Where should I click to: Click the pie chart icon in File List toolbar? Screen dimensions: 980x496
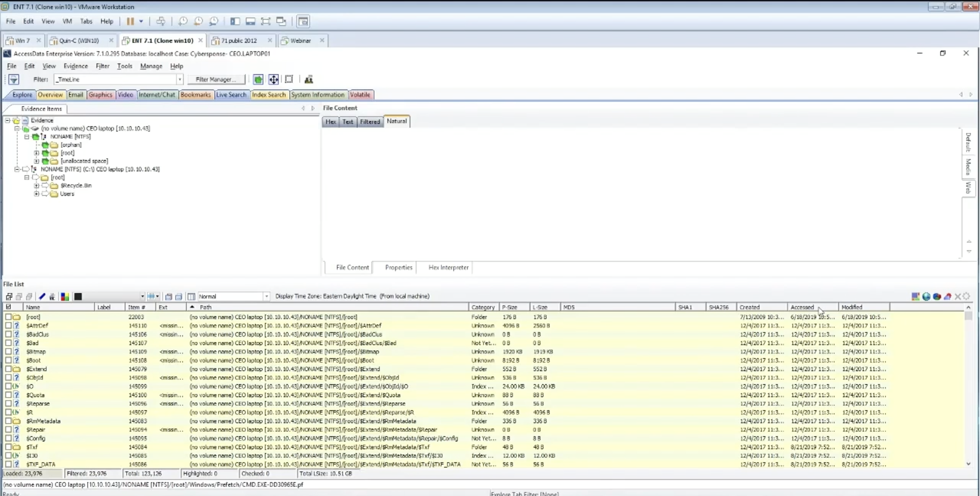pos(937,296)
